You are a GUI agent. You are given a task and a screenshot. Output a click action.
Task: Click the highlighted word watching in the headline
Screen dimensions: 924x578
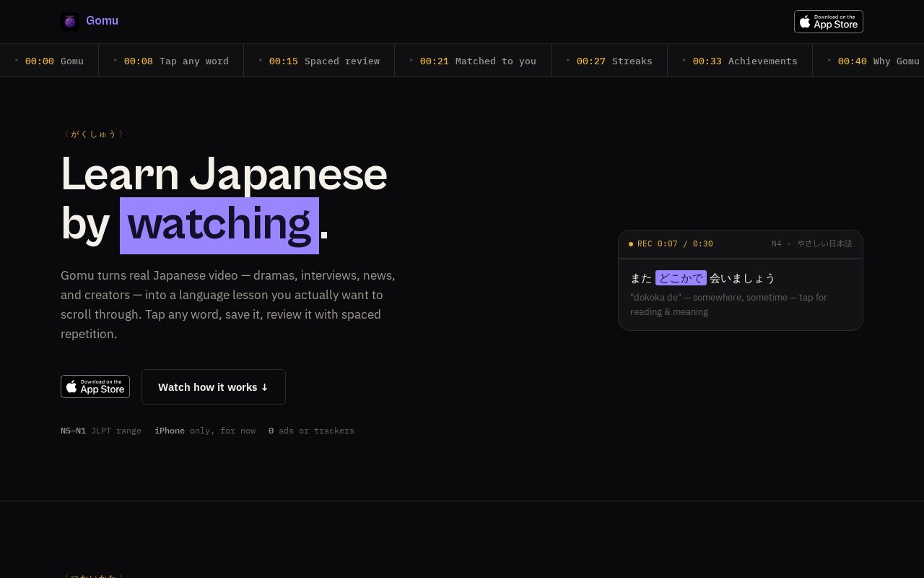click(219, 225)
